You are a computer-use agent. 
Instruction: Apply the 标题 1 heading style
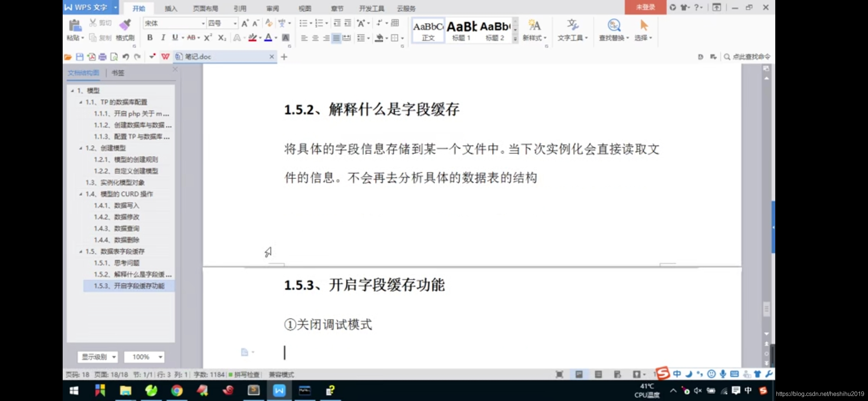(462, 30)
